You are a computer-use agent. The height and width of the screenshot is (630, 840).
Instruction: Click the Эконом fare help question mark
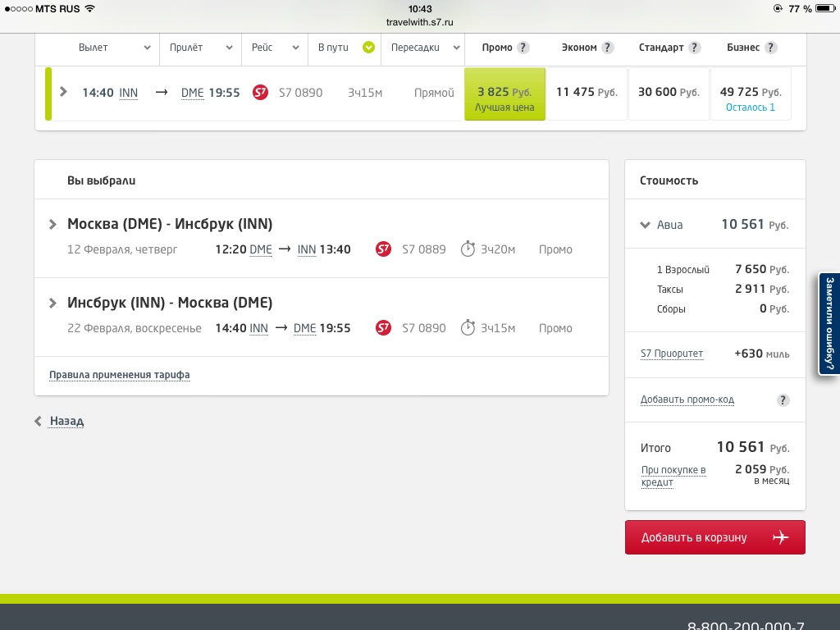607,48
